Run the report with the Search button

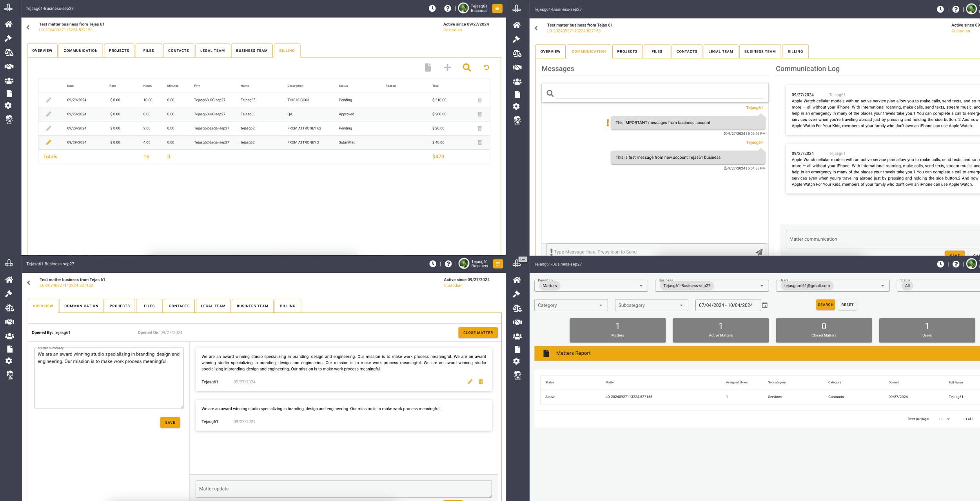click(x=826, y=305)
